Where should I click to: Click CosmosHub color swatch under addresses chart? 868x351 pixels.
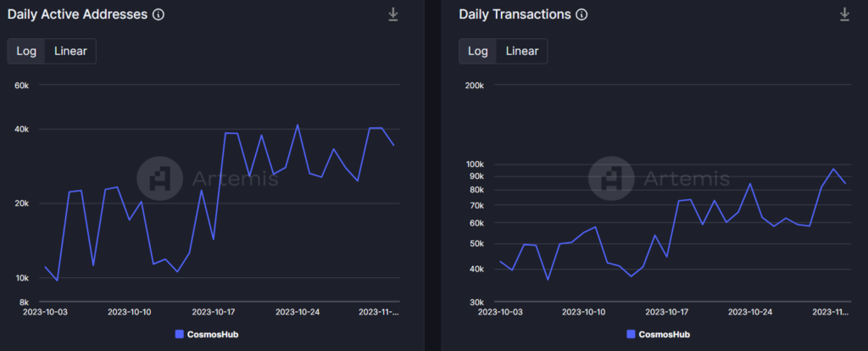[179, 334]
